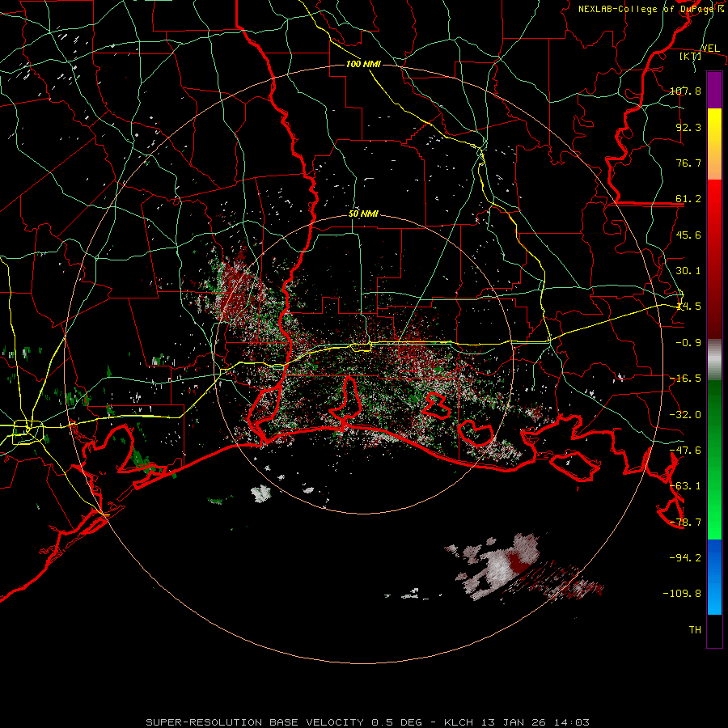Click the yellow-orange segment of the color bar

tap(714, 144)
